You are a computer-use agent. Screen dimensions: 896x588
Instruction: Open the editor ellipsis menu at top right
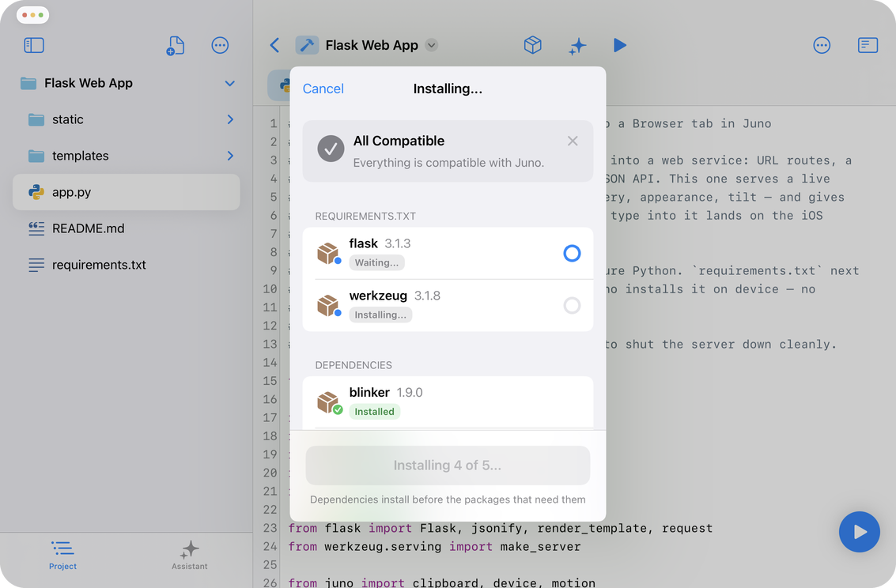[822, 45]
